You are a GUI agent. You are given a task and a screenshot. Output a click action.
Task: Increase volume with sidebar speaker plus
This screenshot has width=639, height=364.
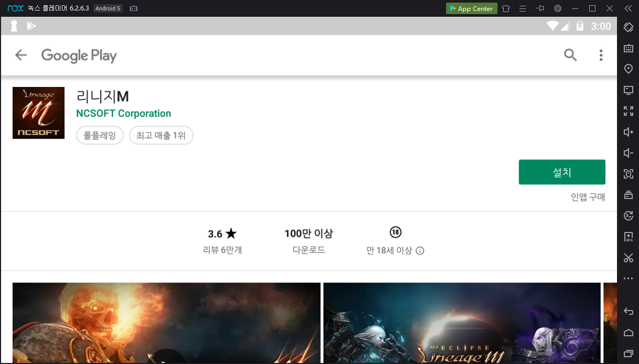pyautogui.click(x=628, y=132)
